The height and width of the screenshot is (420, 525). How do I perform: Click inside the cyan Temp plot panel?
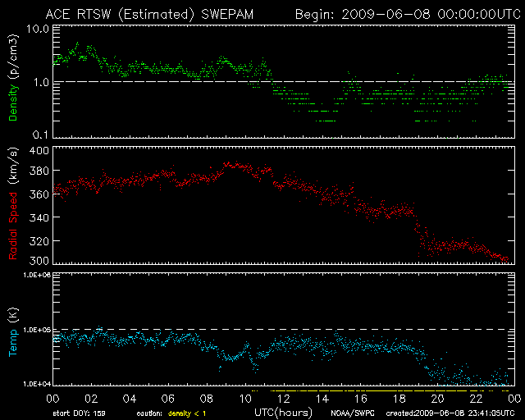pyautogui.click(x=284, y=329)
